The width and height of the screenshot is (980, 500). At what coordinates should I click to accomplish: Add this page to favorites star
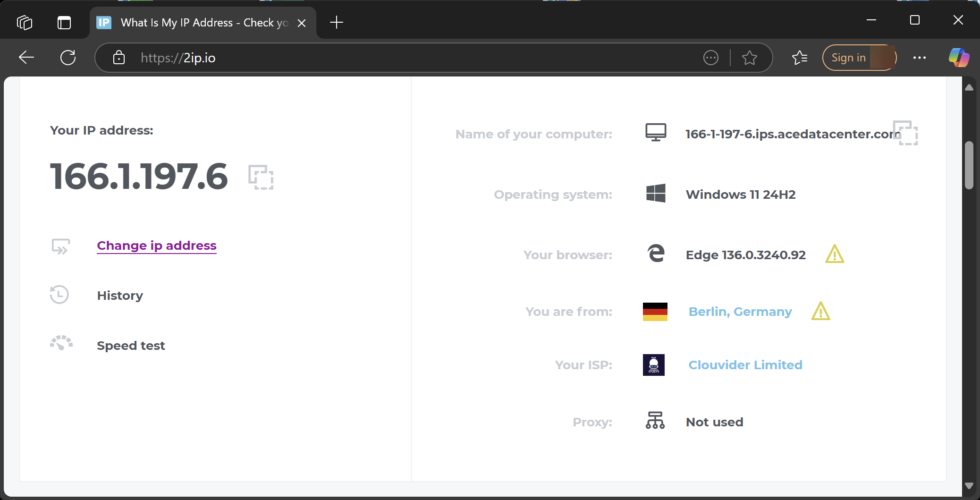click(x=750, y=58)
